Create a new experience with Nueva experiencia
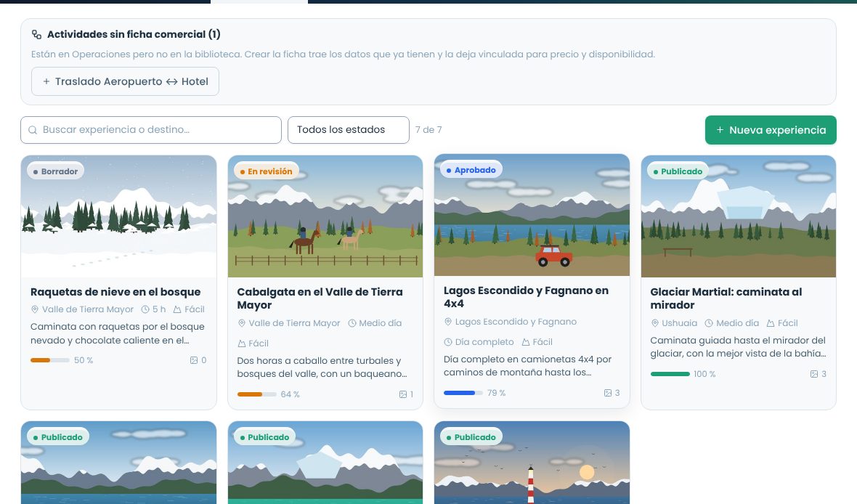 click(771, 130)
